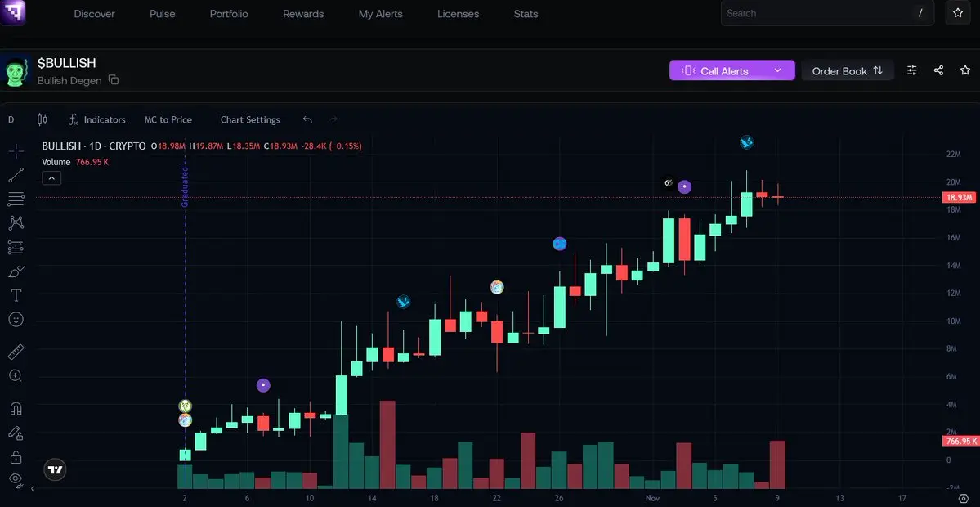Click the Graduated timeline marker label
Viewport: 980px width, 507px height.
pos(185,187)
